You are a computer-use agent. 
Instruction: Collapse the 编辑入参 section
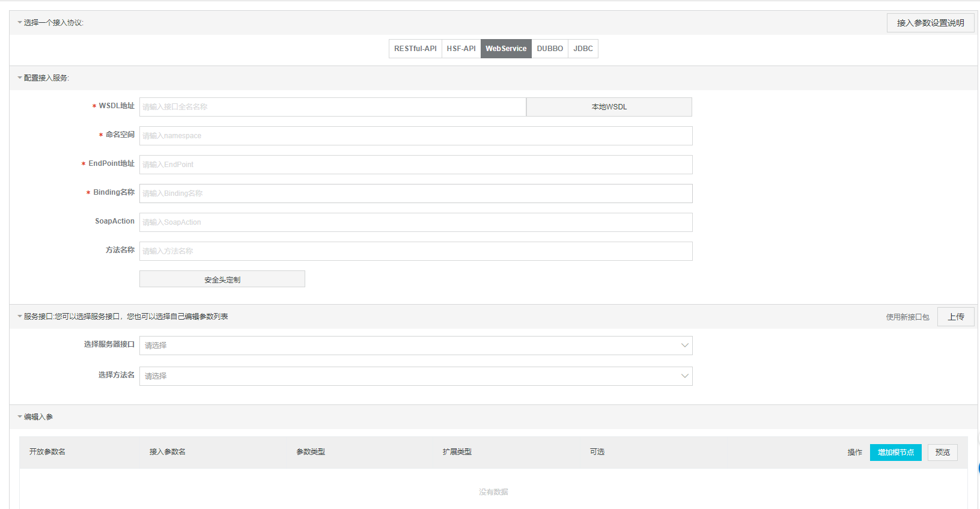(20, 417)
